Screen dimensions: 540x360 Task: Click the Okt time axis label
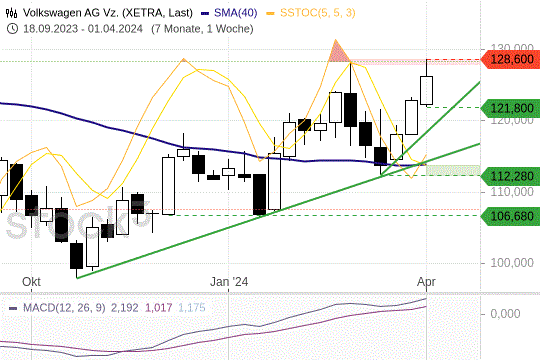click(x=31, y=282)
